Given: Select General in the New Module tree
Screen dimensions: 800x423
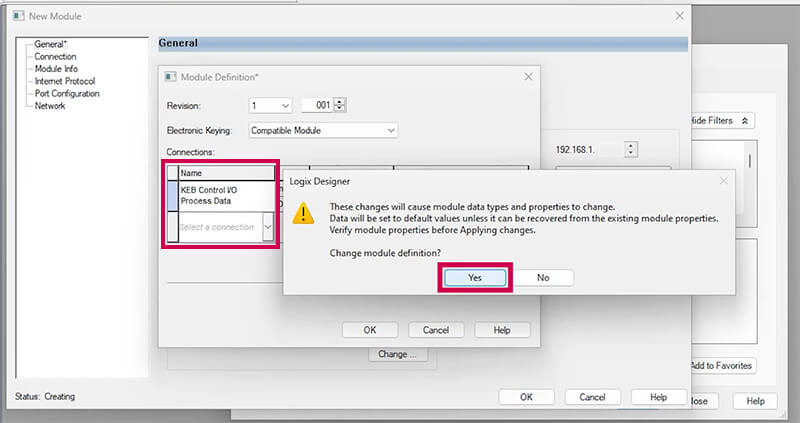Looking at the screenshot, I should [x=50, y=44].
